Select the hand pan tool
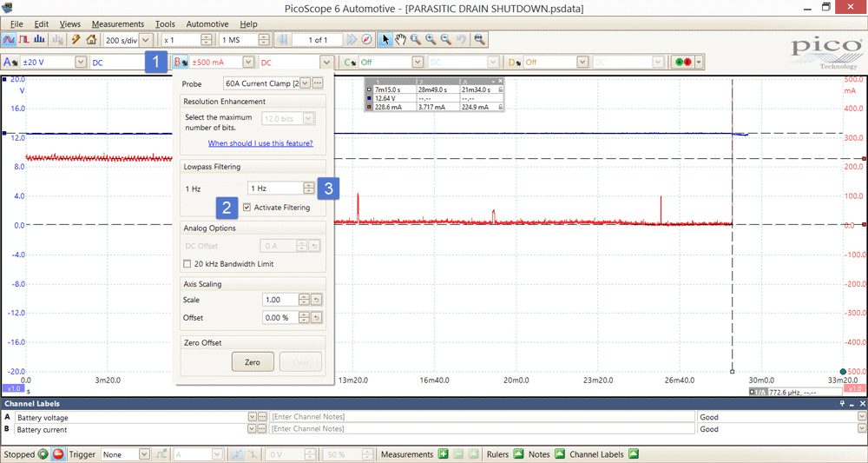This screenshot has width=868, height=463. 400,40
